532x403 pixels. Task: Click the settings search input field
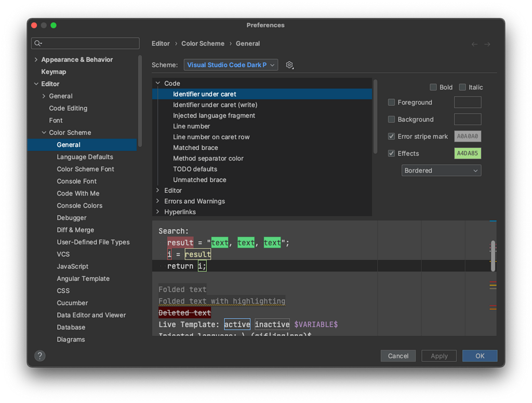tap(85, 43)
